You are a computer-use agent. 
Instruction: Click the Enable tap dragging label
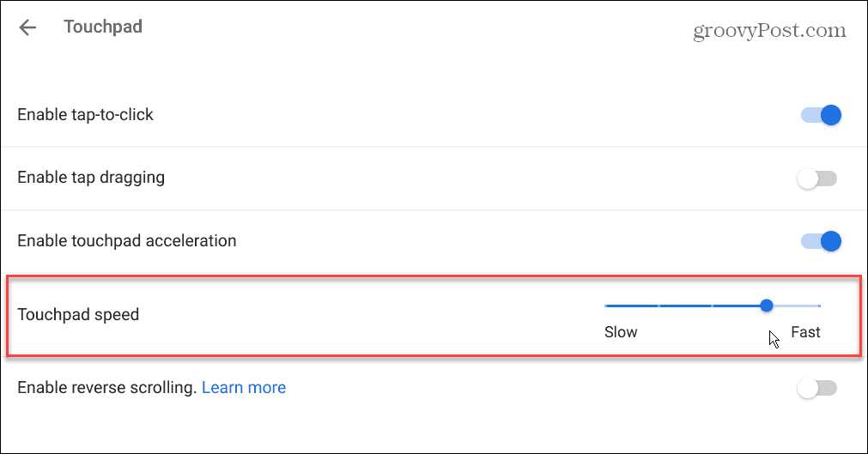(91, 178)
